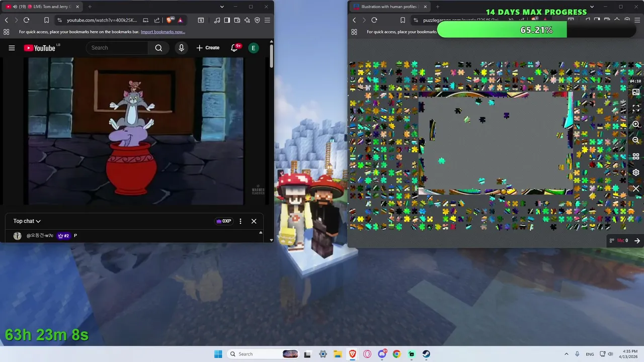Open site settings icon beside youtube.com URL
Image resolution: width=644 pixels, height=362 pixels.
point(60,20)
